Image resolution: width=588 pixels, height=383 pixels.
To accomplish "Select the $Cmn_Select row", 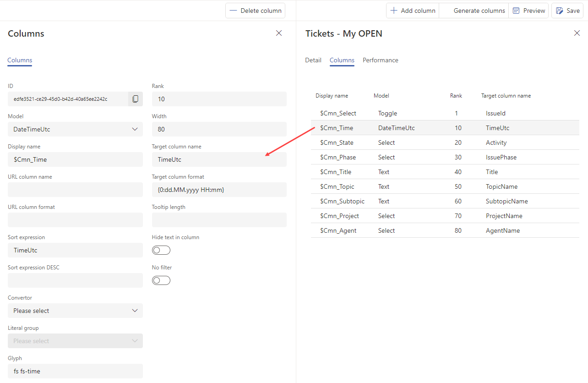I will click(445, 113).
